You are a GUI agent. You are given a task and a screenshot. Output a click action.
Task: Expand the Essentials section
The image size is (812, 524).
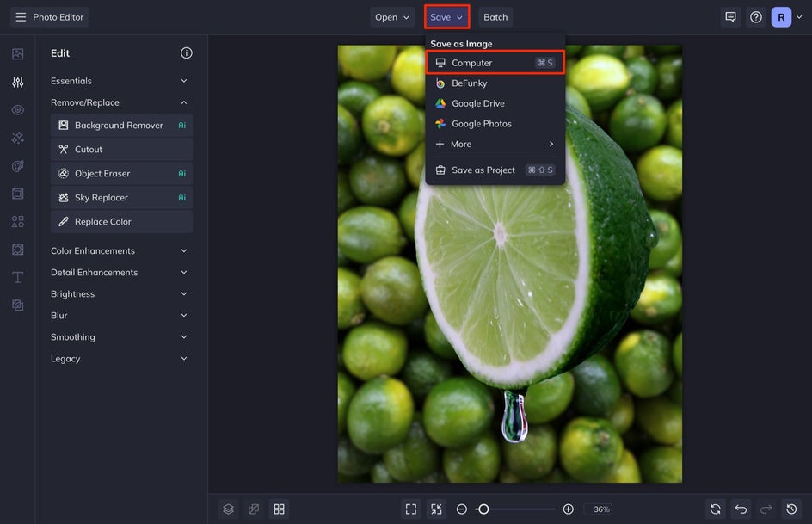tap(119, 81)
